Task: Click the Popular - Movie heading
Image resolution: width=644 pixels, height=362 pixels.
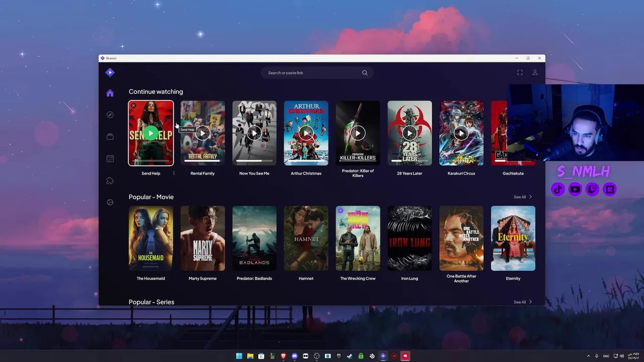Action: [151, 197]
